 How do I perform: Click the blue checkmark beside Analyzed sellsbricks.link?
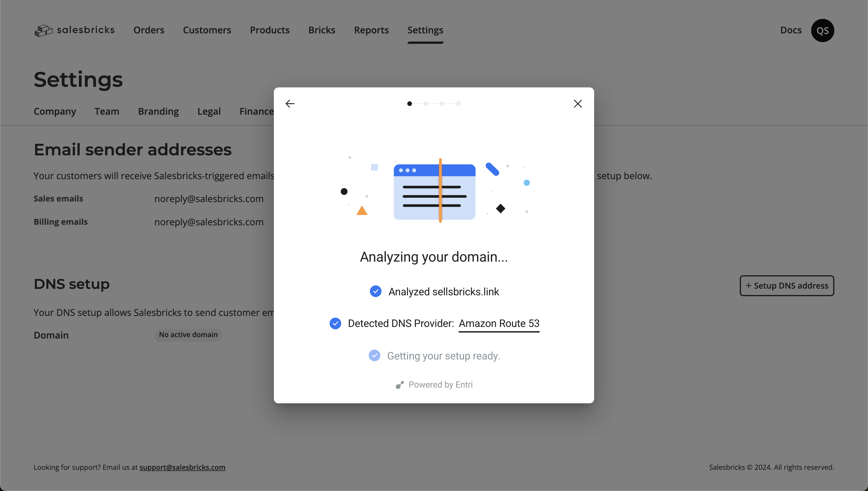click(x=375, y=291)
